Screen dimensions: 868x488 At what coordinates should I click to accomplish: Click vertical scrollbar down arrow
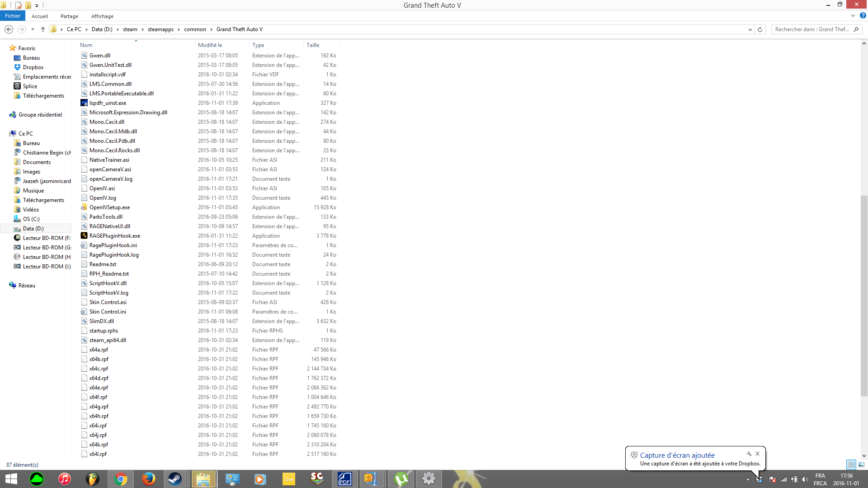(864, 456)
